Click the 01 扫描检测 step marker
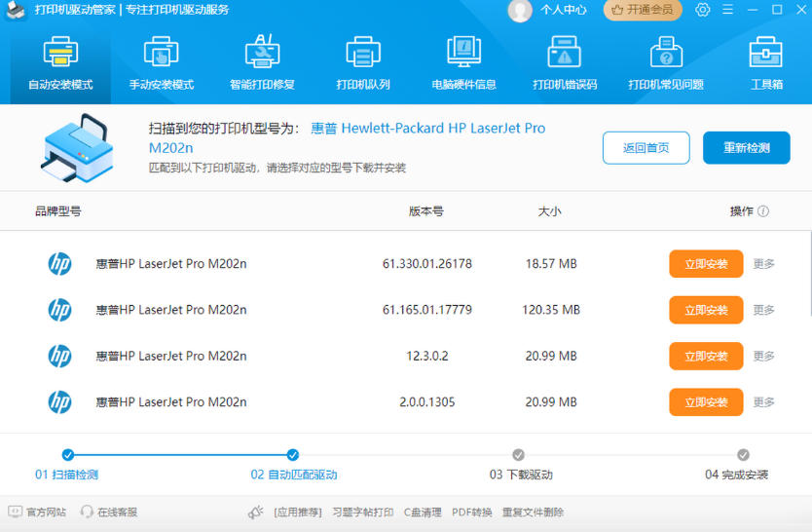The height and width of the screenshot is (532, 812). (x=67, y=455)
